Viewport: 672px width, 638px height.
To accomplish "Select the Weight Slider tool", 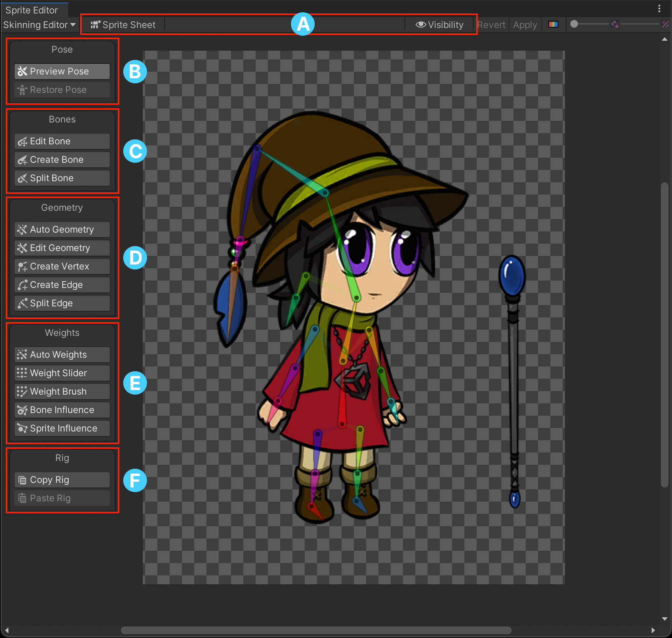I will (x=62, y=373).
